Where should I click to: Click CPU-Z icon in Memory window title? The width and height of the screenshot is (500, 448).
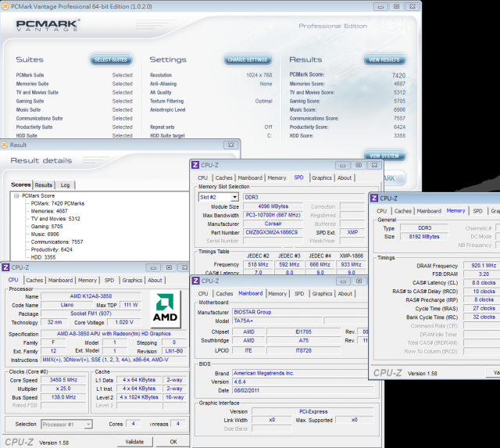(374, 198)
